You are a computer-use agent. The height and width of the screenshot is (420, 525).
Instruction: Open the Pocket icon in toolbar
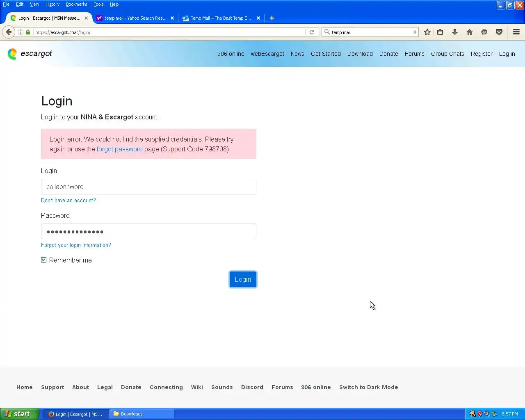tap(499, 32)
